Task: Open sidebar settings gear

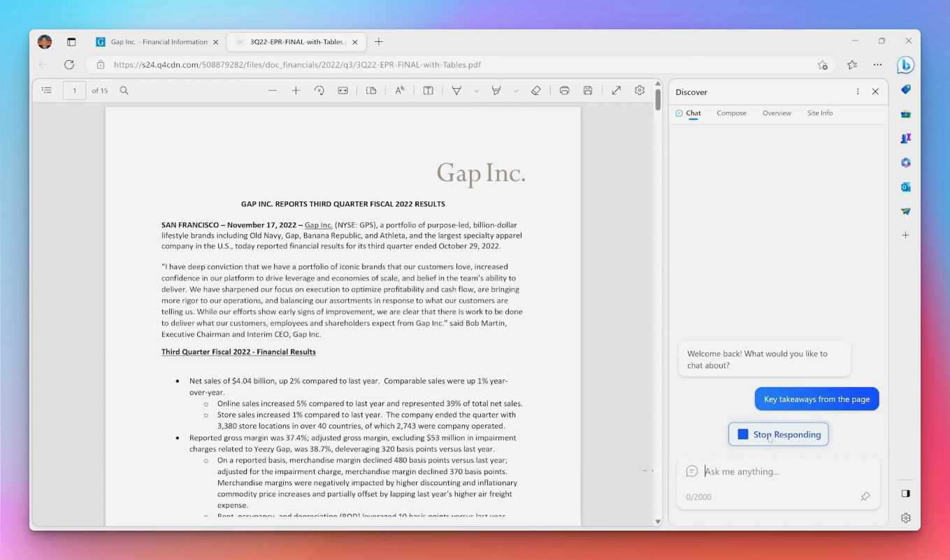Action: pyautogui.click(x=906, y=518)
